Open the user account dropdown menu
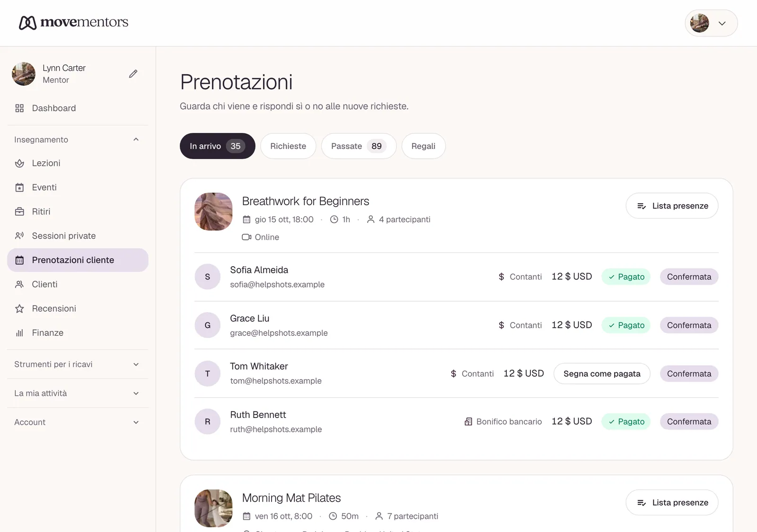The height and width of the screenshot is (532, 757). tap(711, 23)
